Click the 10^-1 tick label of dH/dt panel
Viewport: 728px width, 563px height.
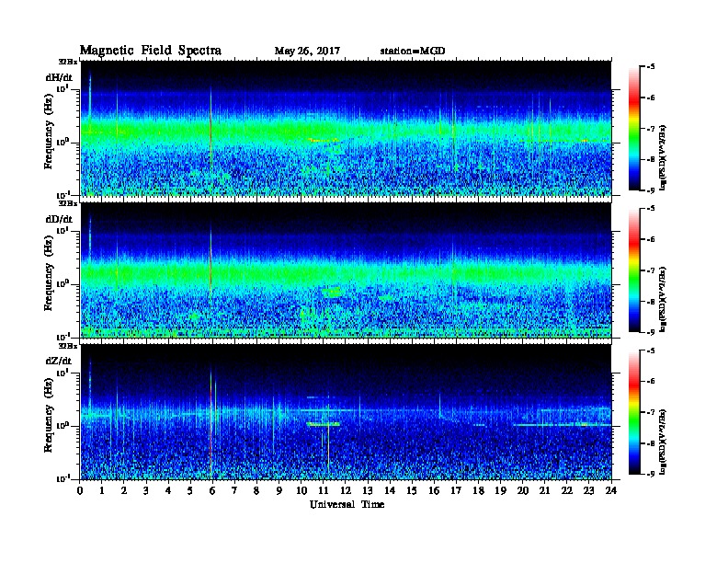pos(63,194)
